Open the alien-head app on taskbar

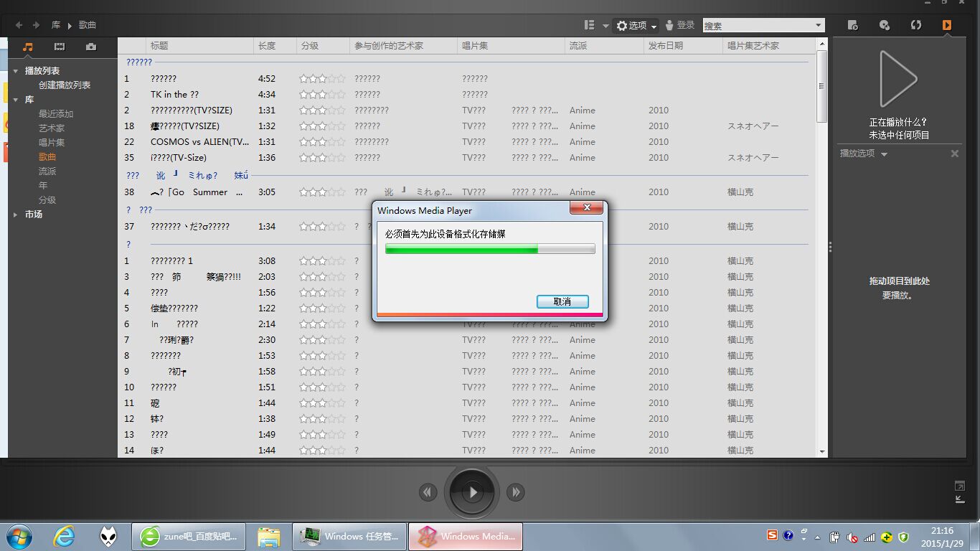(108, 536)
